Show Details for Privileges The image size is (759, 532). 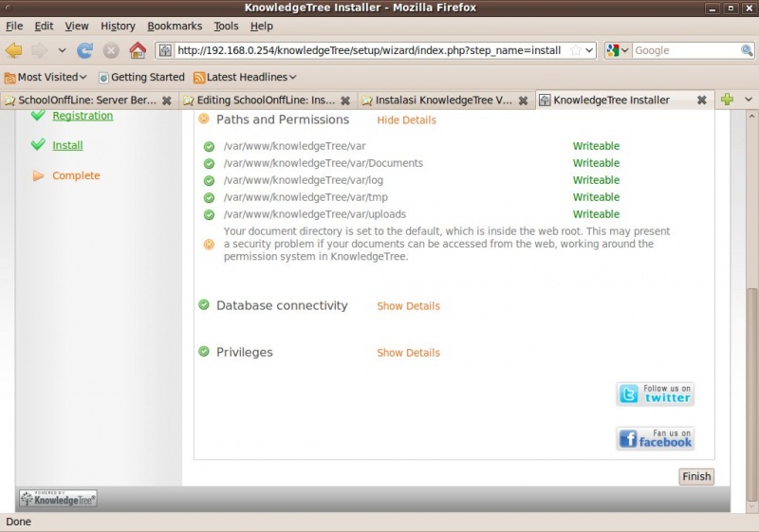[x=408, y=353]
